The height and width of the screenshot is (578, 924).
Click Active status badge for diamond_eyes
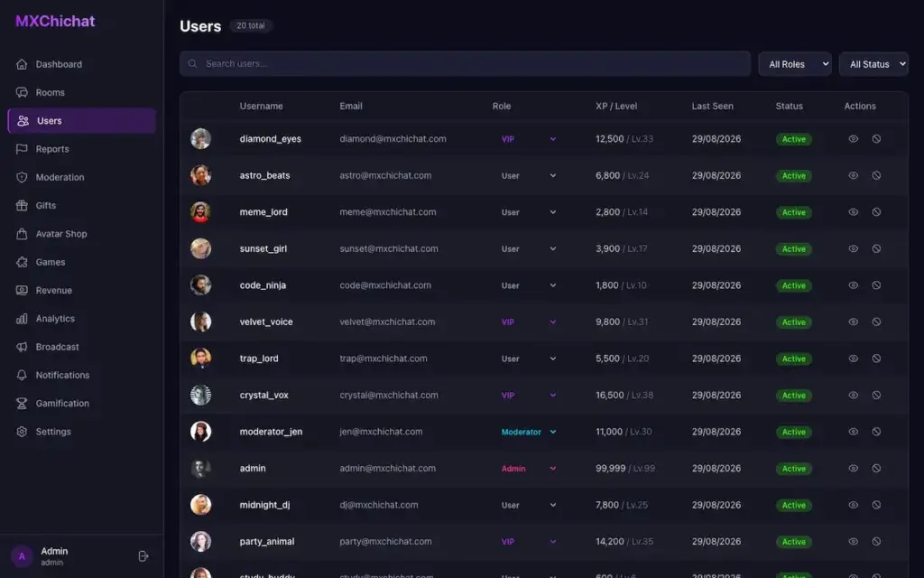click(794, 139)
